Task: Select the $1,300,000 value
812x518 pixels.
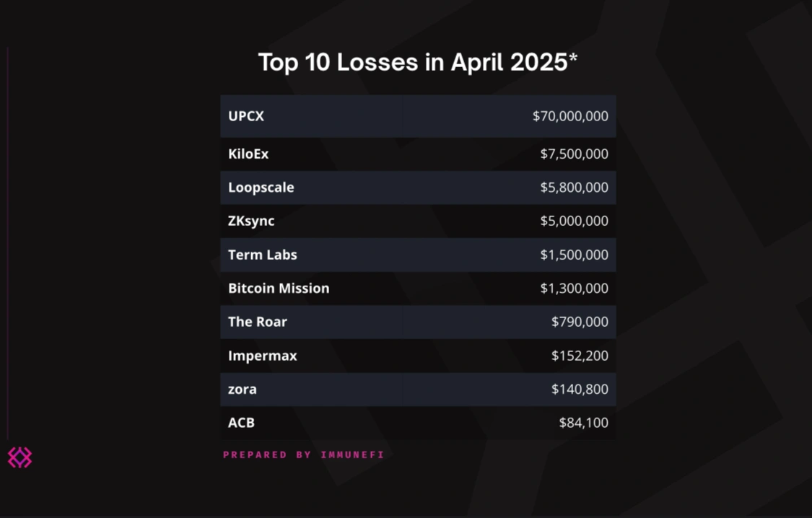Action: click(x=574, y=289)
